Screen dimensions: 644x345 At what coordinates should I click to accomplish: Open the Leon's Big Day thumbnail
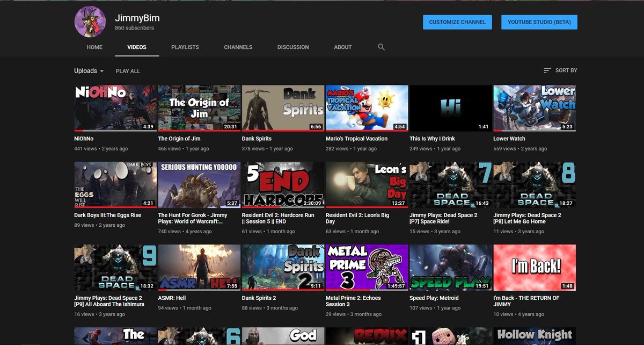tap(367, 185)
